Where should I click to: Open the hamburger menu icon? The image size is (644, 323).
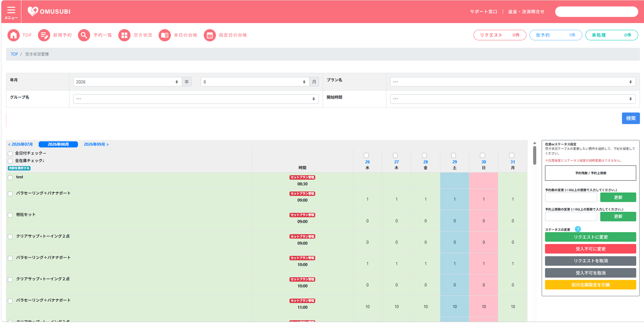click(x=11, y=12)
